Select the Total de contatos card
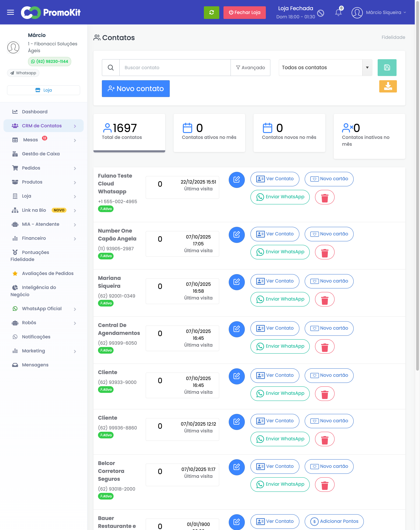Image resolution: width=420 pixels, height=530 pixels. 129,133
